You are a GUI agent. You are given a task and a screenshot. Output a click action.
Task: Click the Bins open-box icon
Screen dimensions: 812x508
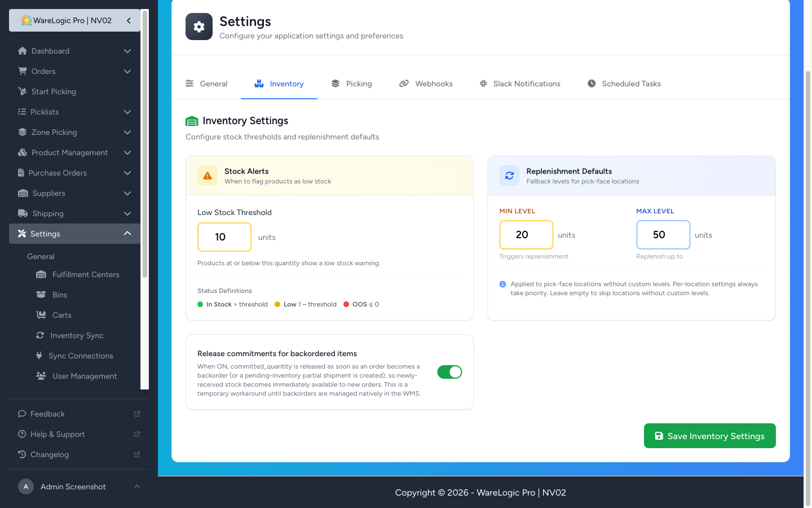coord(41,295)
